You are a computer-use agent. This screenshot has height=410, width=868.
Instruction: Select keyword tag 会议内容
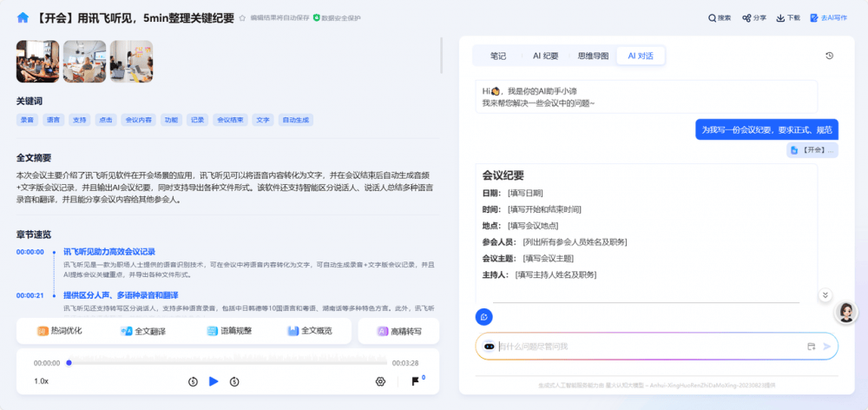point(138,120)
